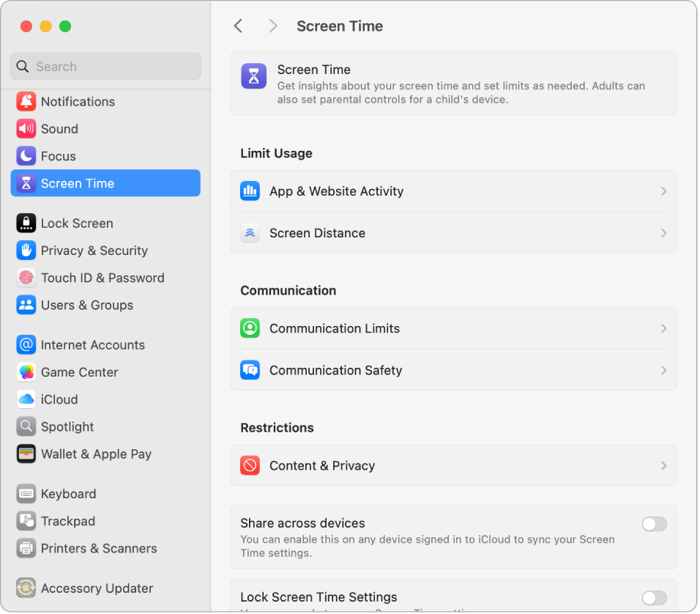Select the App & Website Activity chart icon
Screen dimensions: 700x614
(x=250, y=191)
